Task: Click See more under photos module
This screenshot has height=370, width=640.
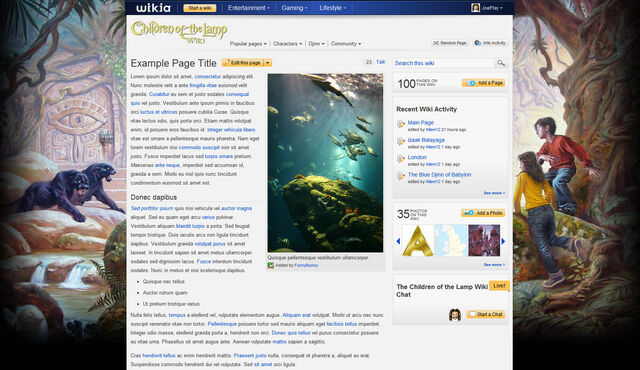Action: pyautogui.click(x=494, y=265)
